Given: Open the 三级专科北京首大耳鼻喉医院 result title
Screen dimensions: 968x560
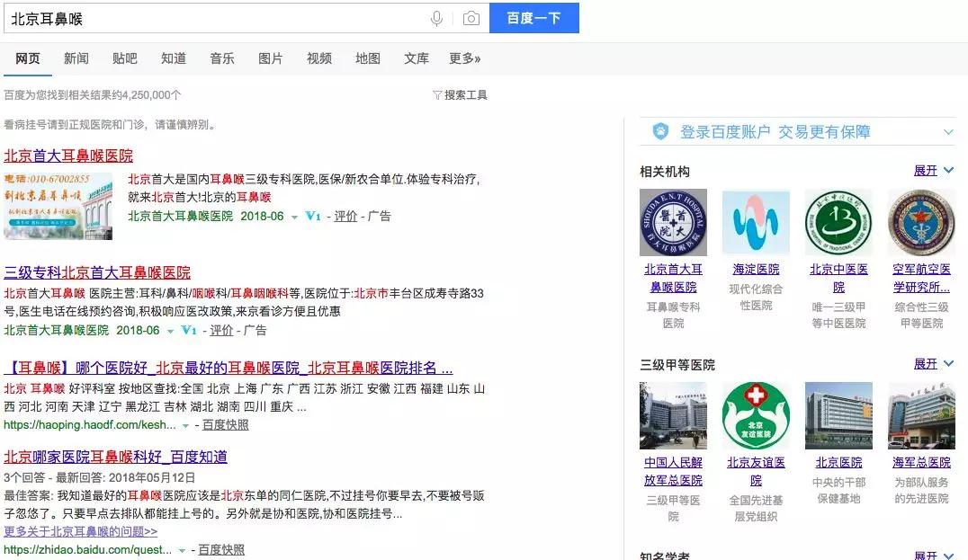Looking at the screenshot, I should tap(97, 272).
